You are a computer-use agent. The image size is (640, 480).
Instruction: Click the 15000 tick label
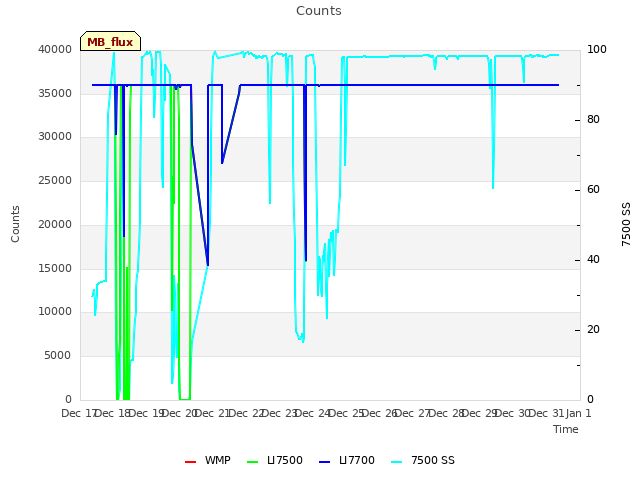(55, 268)
